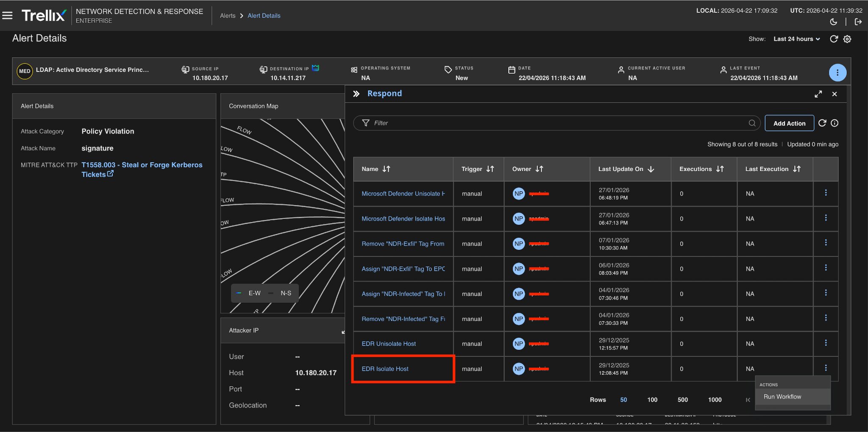Set rows per page to 500
Image resolution: width=868 pixels, height=432 pixels.
683,400
